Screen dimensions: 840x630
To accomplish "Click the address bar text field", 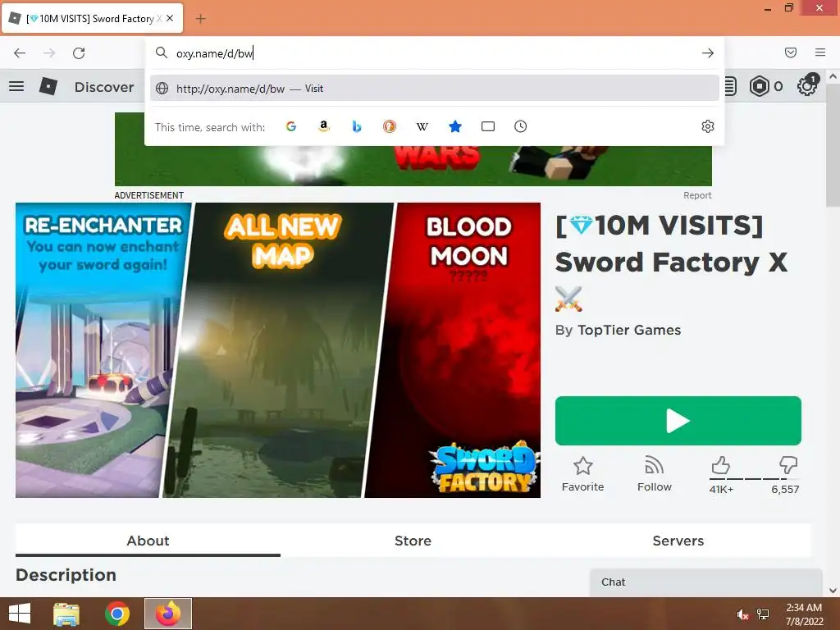I will pos(434,53).
